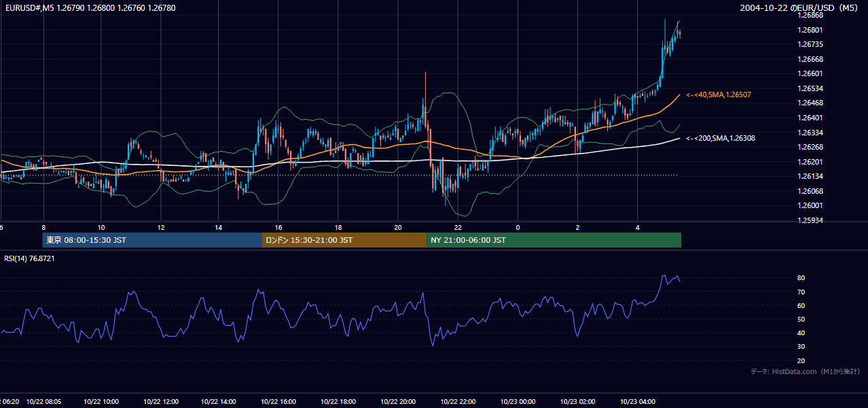Click hour tick '14' under the price chart
Viewport: 868px width, 408px height.
219,227
